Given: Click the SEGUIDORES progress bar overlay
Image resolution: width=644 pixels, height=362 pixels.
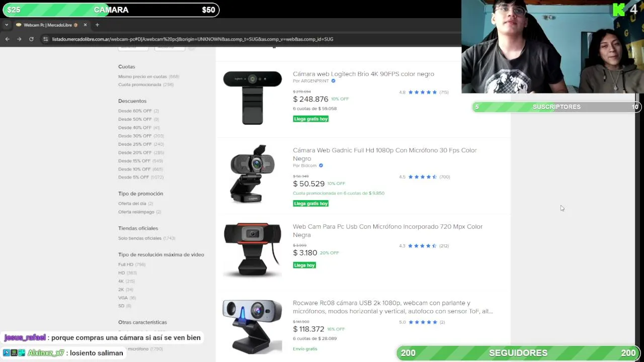Looking at the screenshot, I should [x=518, y=353].
